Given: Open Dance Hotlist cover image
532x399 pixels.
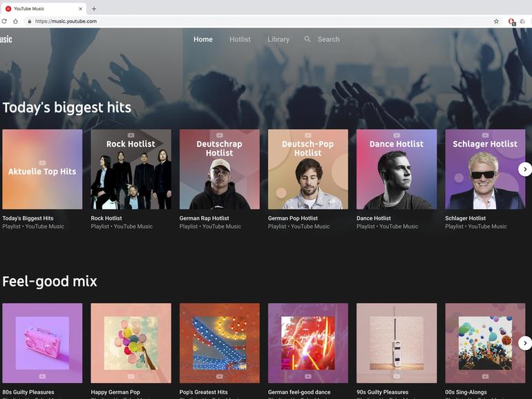Looking at the screenshot, I should [397, 169].
